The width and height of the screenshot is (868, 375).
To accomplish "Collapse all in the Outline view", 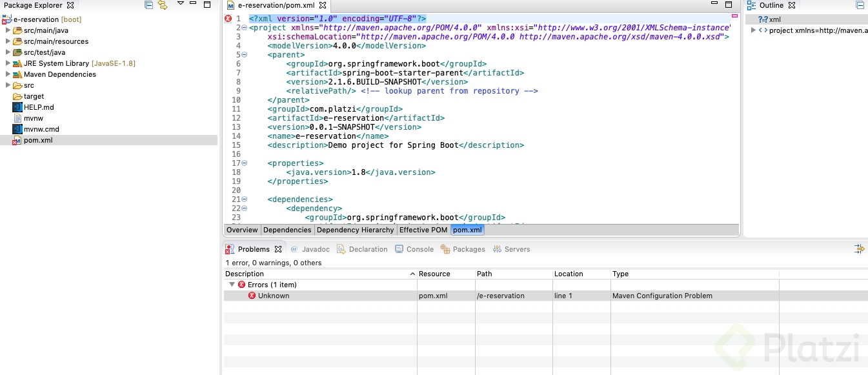I will (860, 5).
